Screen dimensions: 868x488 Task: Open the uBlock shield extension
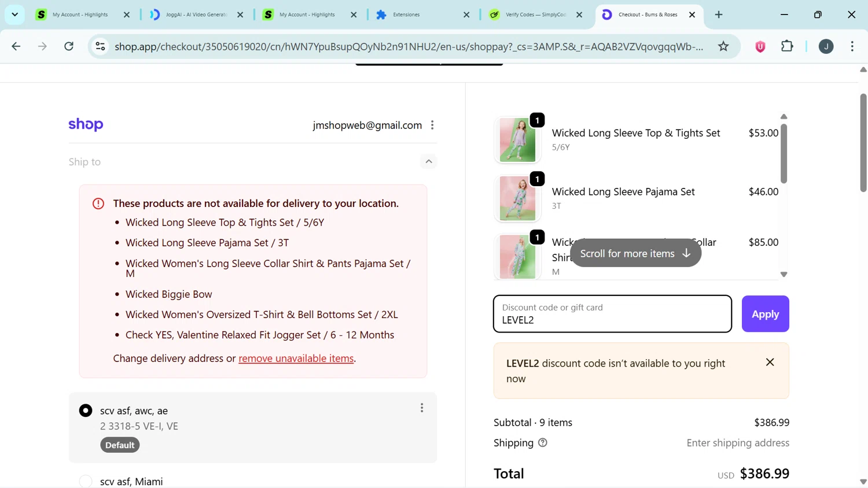point(760,47)
